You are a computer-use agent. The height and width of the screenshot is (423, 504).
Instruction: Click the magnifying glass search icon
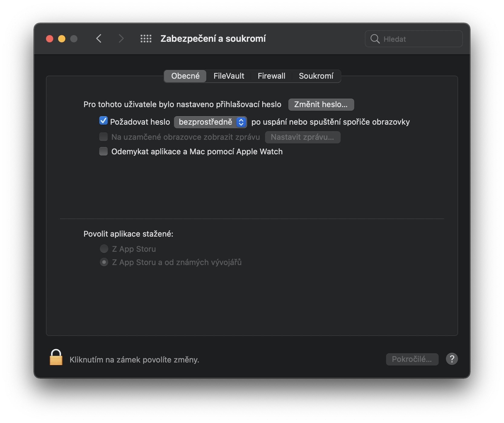(x=375, y=39)
